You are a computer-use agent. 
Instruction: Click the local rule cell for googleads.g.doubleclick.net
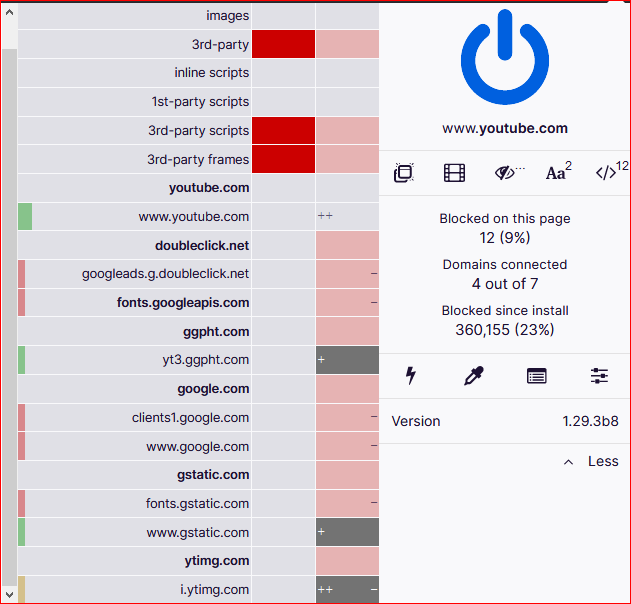click(x=347, y=274)
